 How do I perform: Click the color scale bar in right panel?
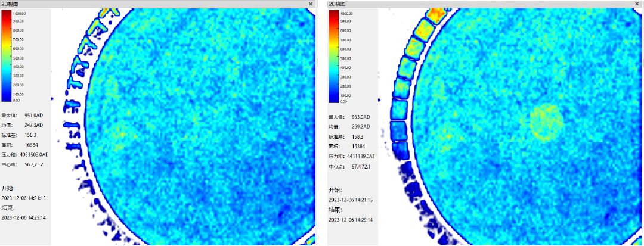(334, 55)
